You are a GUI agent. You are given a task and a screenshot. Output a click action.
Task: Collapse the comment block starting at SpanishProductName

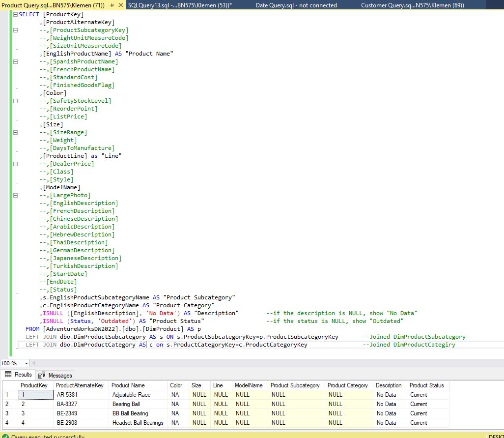click(x=15, y=62)
